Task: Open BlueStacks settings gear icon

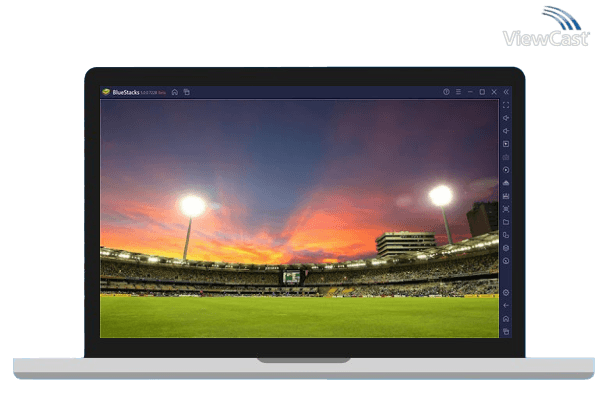Action: tap(506, 293)
